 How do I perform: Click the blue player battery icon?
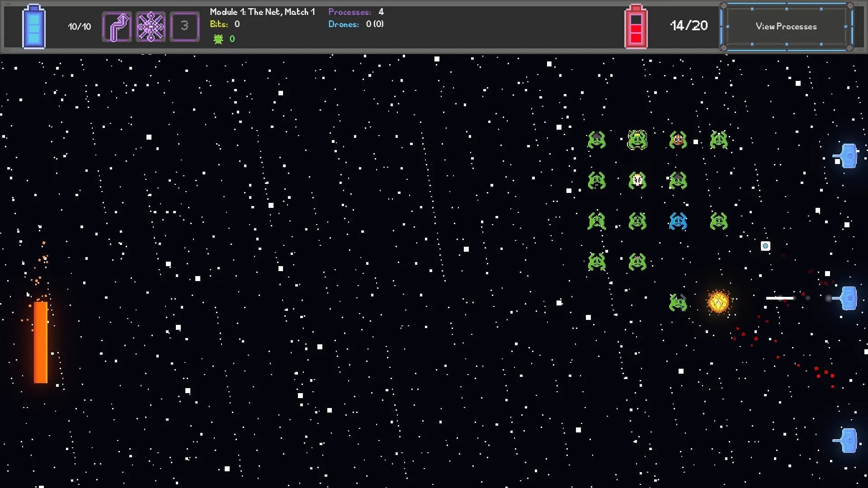(34, 26)
